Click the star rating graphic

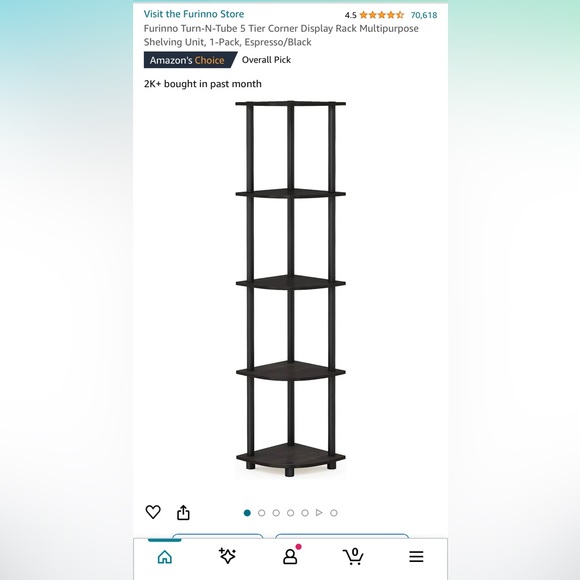381,15
